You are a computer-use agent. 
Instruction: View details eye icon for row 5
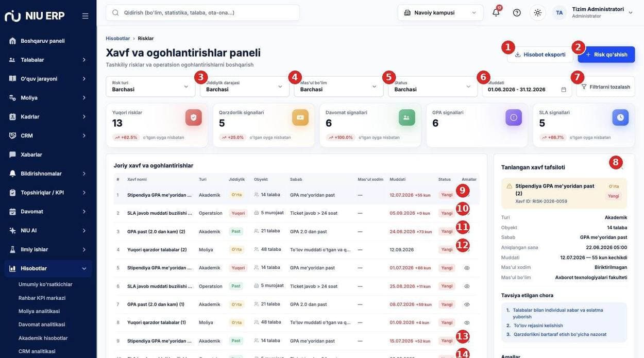pos(467,268)
